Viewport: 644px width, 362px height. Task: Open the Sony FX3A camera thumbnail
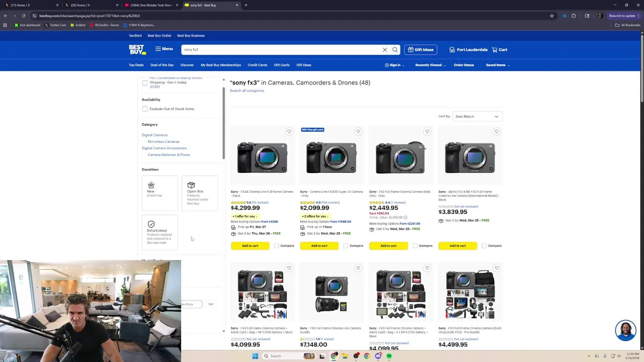point(262,157)
